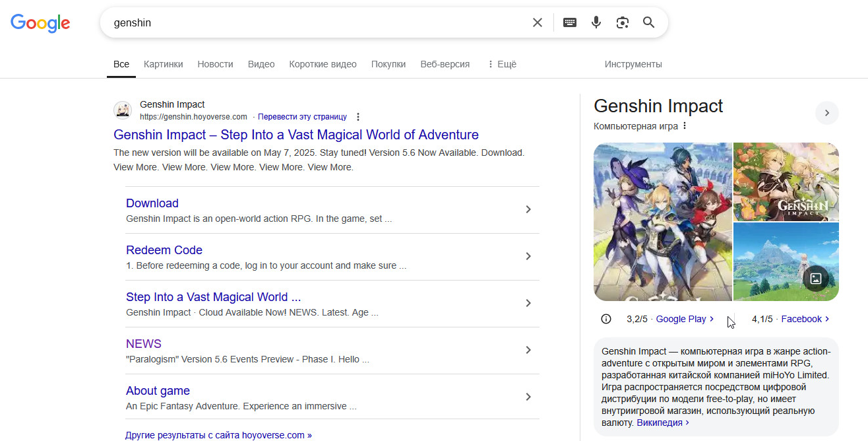Open the Redeem Code sitelink

[164, 250]
